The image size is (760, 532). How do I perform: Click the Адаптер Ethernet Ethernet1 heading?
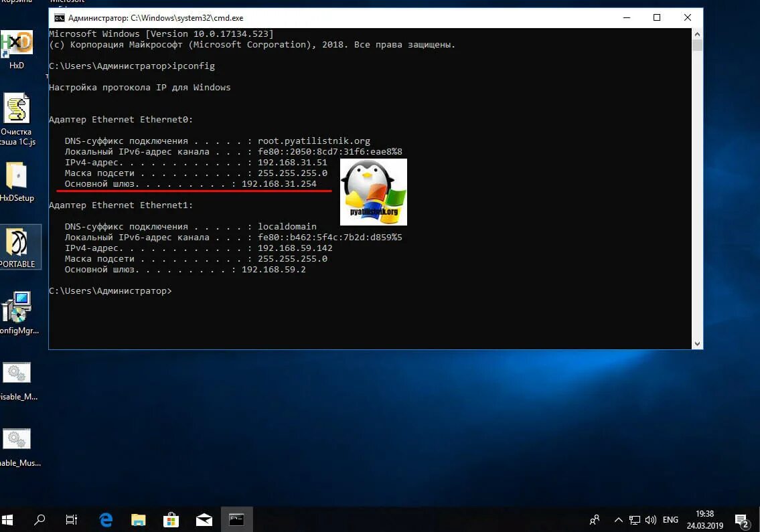[x=121, y=205]
